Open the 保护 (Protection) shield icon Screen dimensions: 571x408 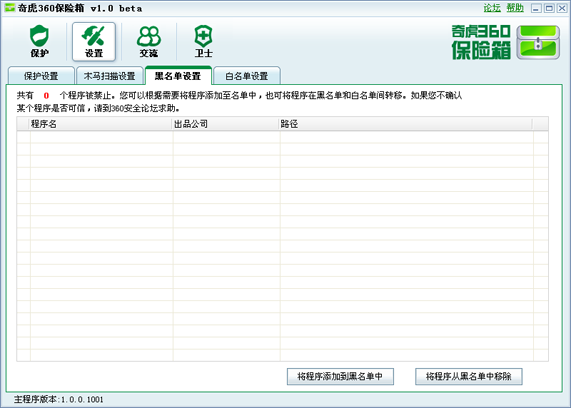(x=39, y=41)
